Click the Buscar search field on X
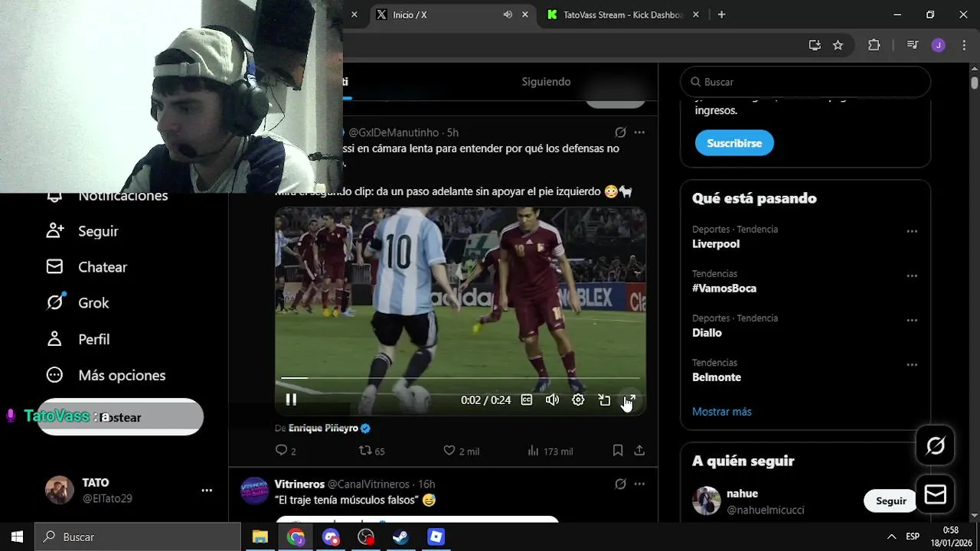Viewport: 980px width, 551px height. click(x=805, y=82)
